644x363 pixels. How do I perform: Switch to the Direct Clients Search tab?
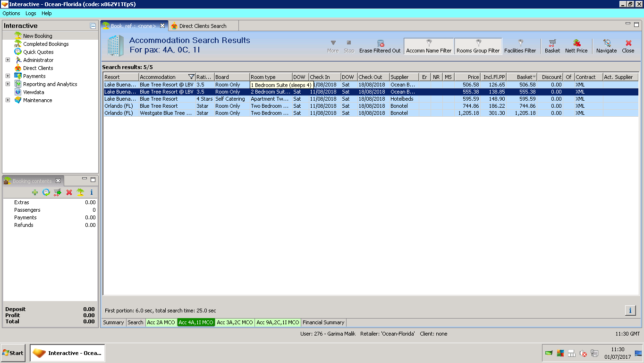203,26
